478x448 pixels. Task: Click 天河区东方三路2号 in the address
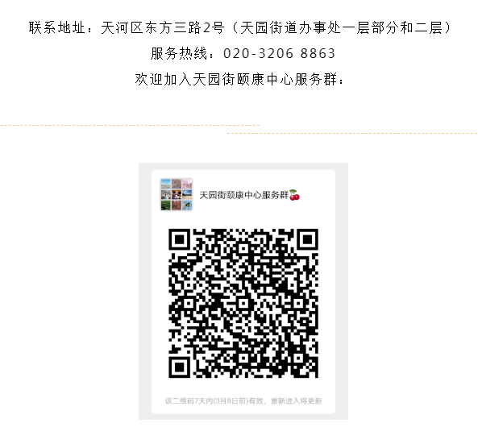click(163, 27)
